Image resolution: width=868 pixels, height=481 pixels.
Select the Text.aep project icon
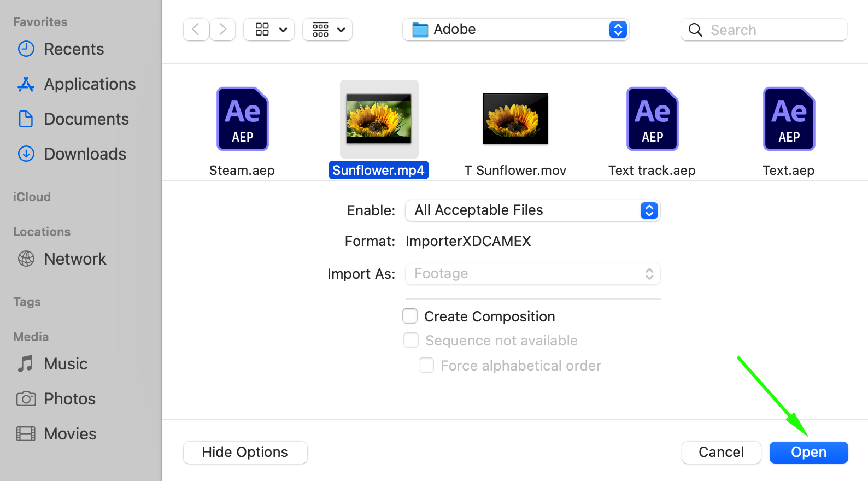tap(789, 119)
